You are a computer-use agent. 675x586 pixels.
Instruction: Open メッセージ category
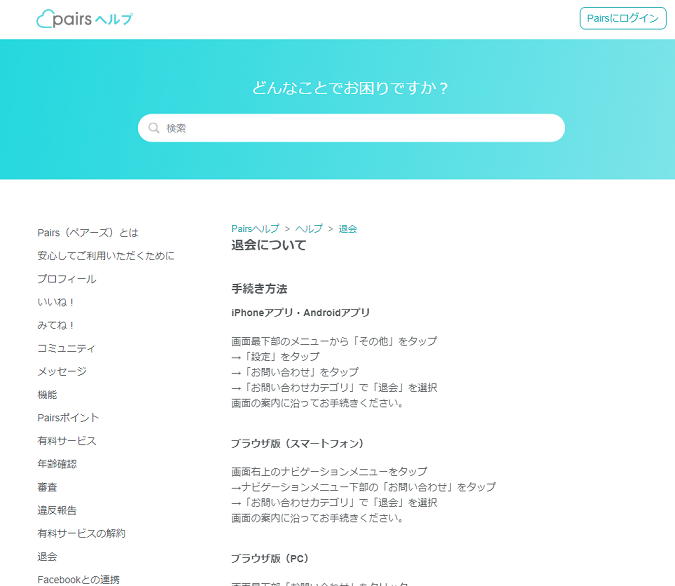pos(62,372)
